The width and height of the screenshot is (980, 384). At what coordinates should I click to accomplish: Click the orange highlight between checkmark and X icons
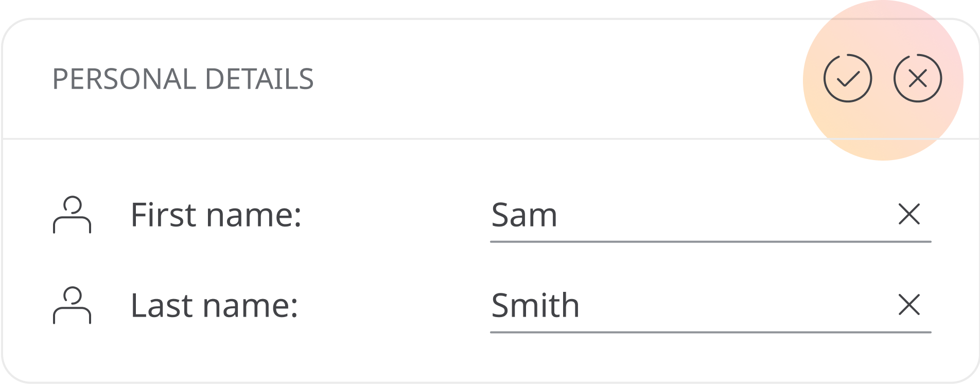[x=883, y=78]
